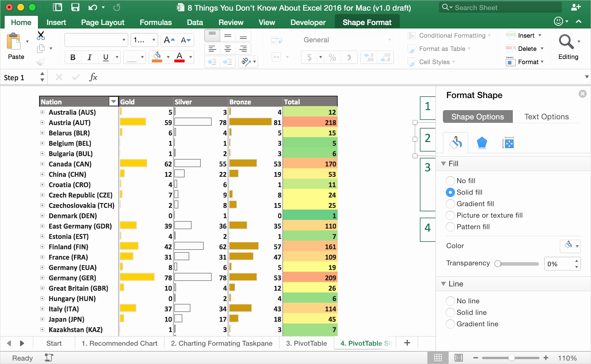The width and height of the screenshot is (591, 364).
Task: Click the Format Painter brush icon
Action: [x=41, y=62]
